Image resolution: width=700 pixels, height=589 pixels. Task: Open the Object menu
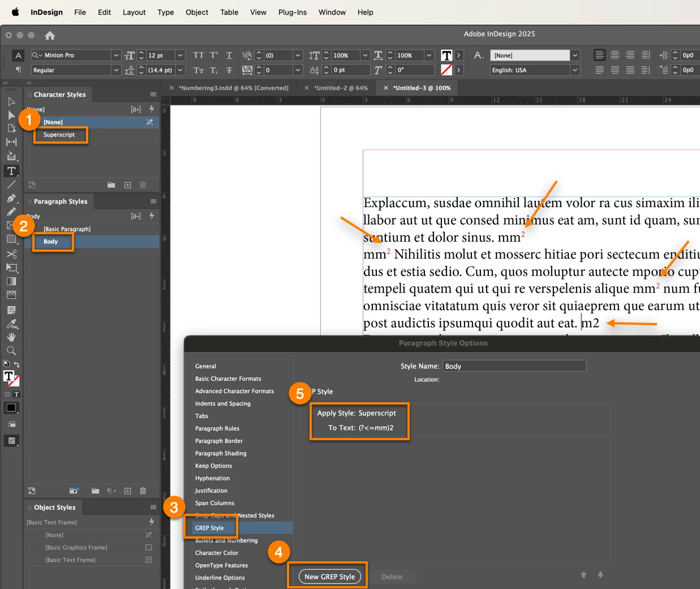[x=197, y=12]
